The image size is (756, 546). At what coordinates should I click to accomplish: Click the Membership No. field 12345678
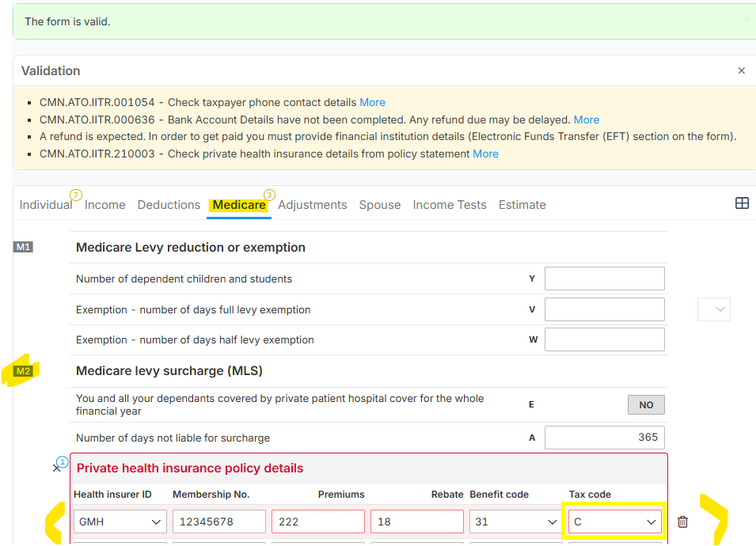click(219, 521)
